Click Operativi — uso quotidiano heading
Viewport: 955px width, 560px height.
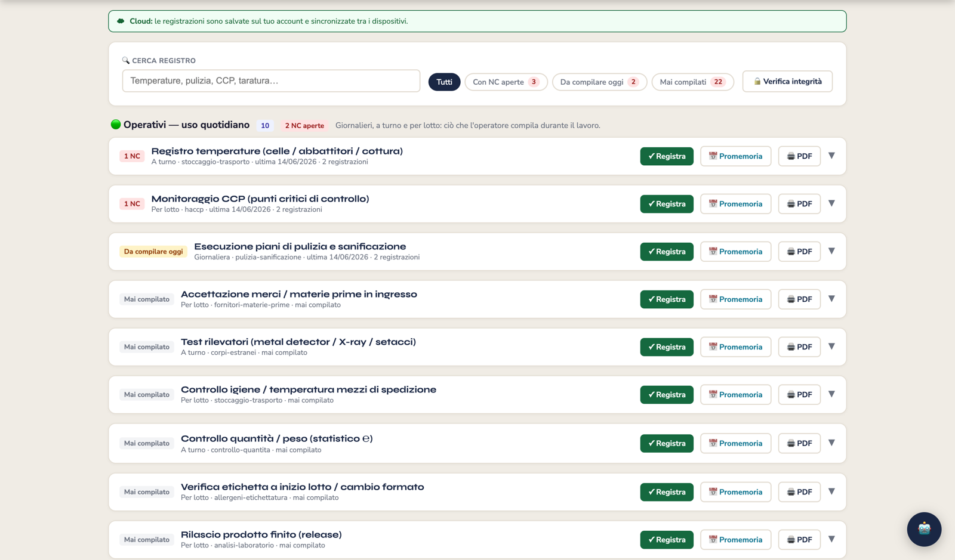point(186,125)
